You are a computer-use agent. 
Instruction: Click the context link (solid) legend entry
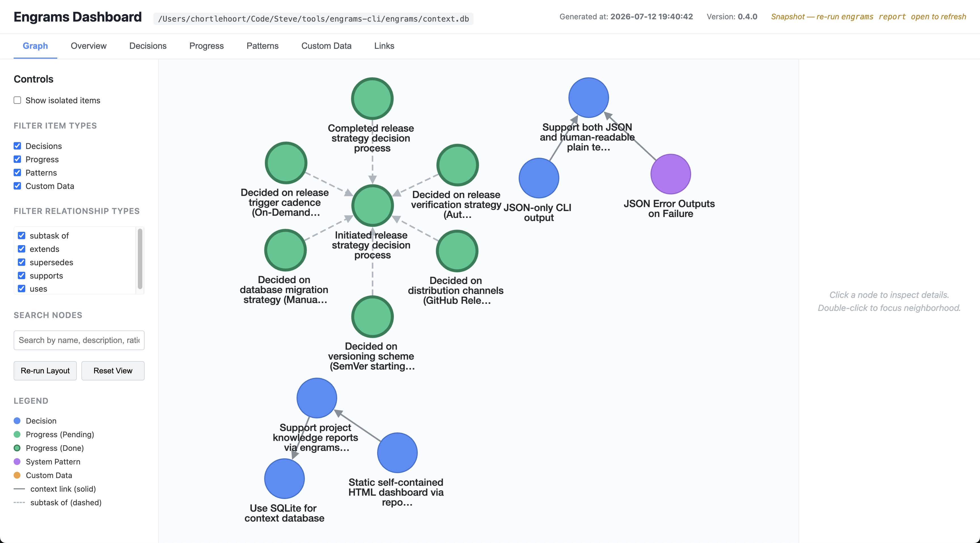coord(55,489)
